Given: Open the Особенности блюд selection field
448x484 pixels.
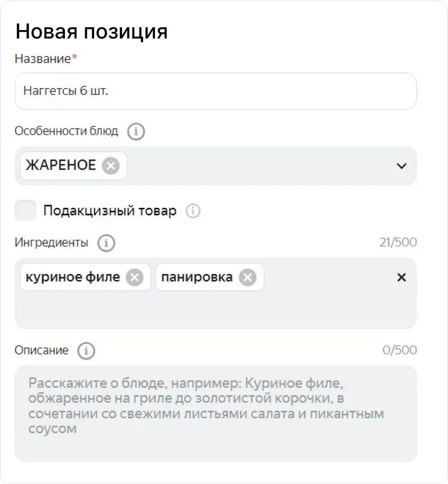Looking at the screenshot, I should point(260,166).
